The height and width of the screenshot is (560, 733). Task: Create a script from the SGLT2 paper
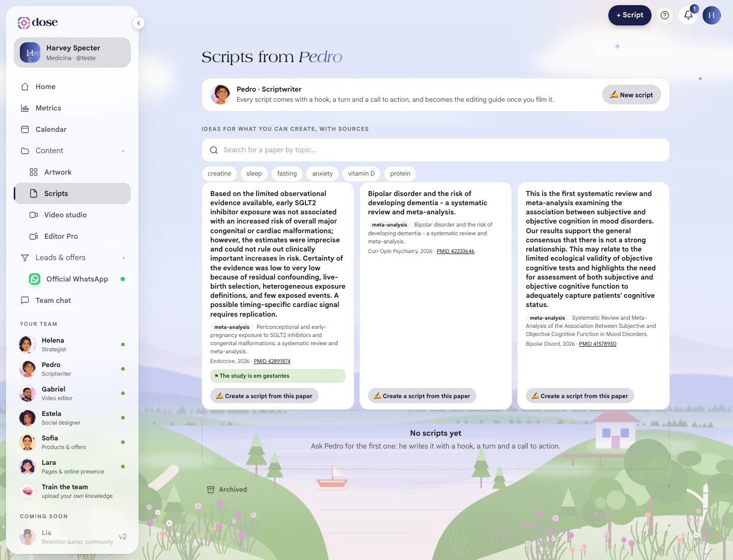(x=264, y=396)
